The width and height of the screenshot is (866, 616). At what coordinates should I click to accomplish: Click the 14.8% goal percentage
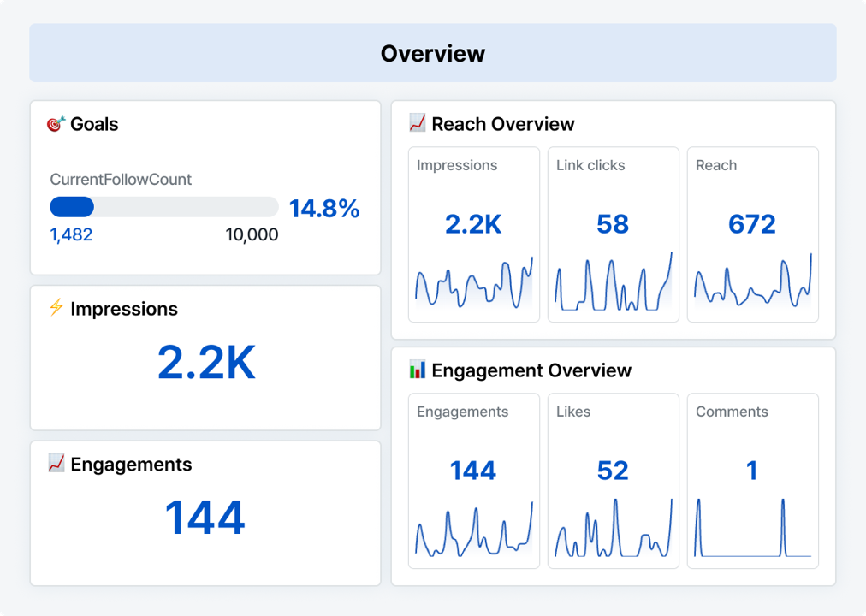coord(324,208)
